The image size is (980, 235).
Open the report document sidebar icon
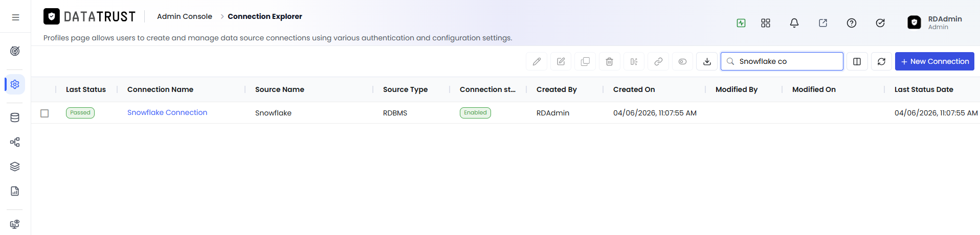[x=15, y=191]
